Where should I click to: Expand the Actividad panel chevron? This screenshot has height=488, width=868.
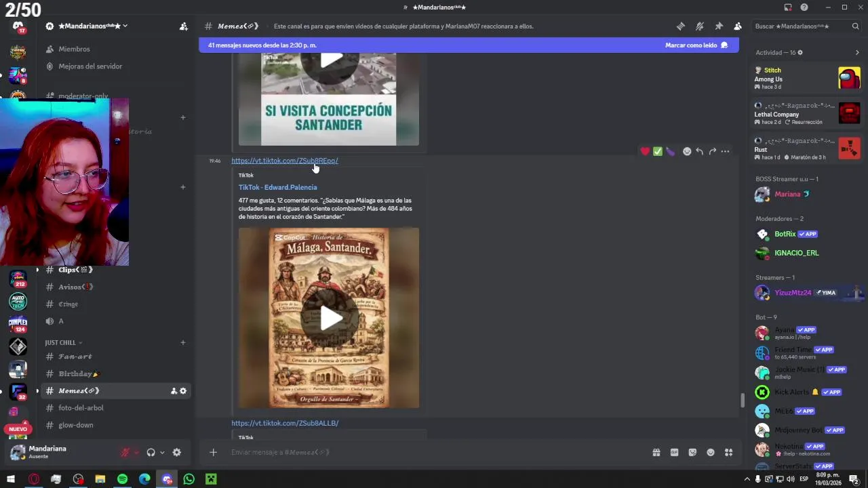point(857,52)
